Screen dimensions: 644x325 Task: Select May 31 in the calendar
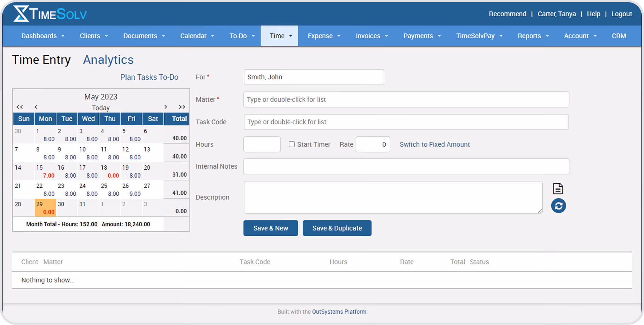coord(88,207)
